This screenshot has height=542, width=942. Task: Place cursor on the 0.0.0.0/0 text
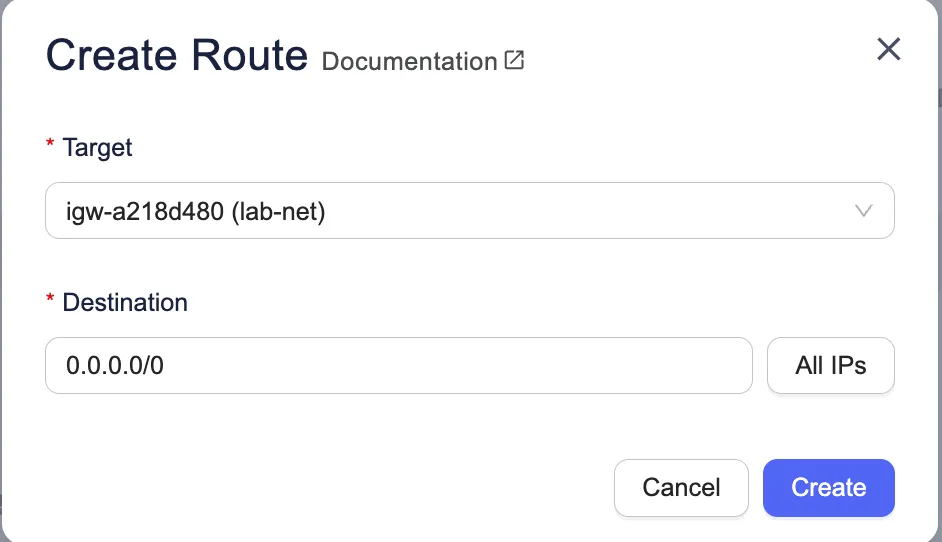115,366
